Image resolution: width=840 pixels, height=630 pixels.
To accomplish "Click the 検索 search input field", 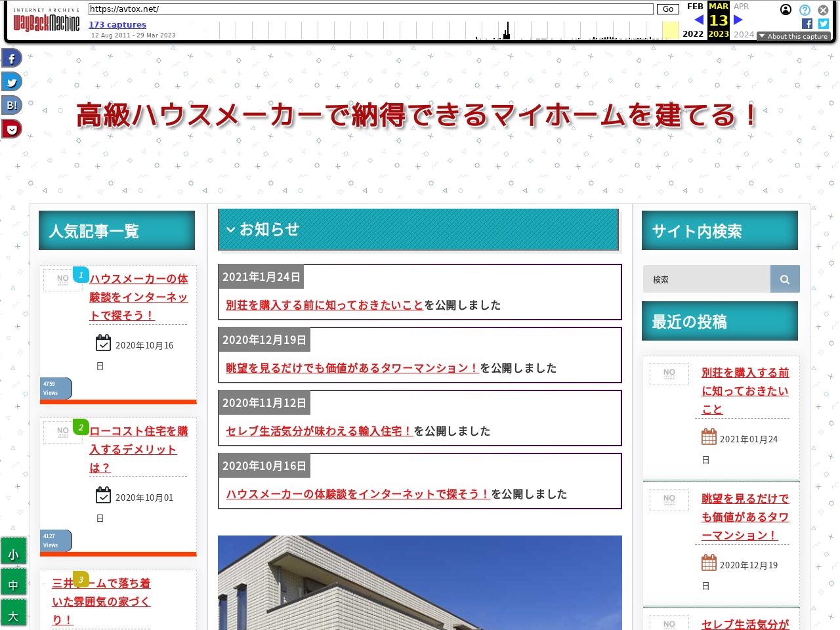I will [706, 279].
